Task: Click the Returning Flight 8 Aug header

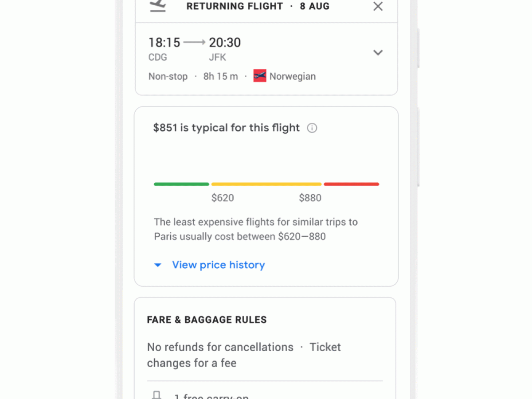Action: point(258,6)
